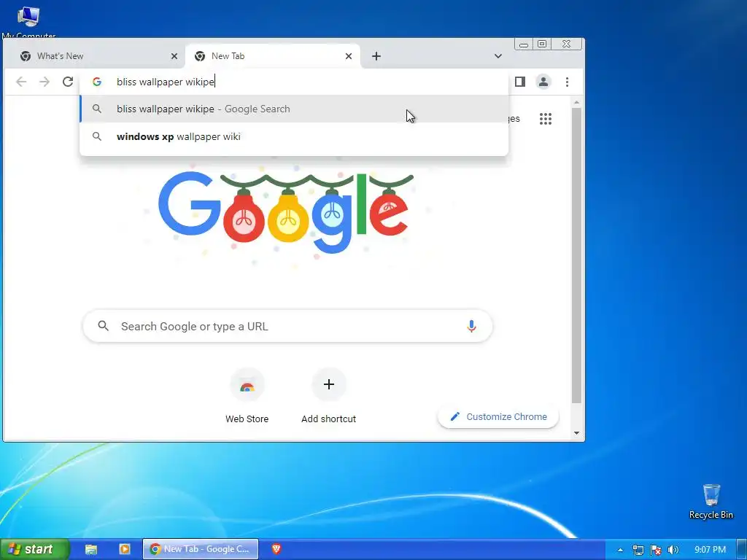Click the 9:07 PM clock

[710, 550]
